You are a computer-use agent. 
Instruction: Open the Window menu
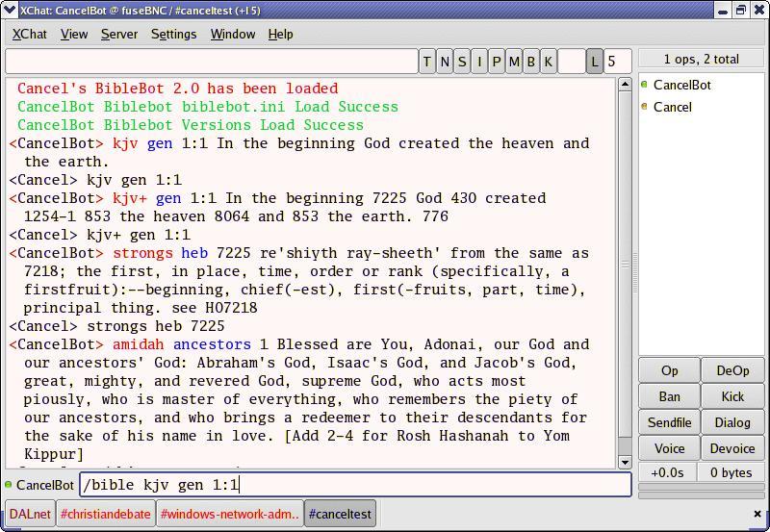point(233,34)
